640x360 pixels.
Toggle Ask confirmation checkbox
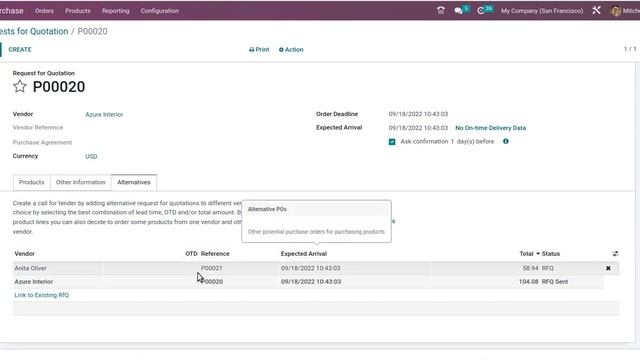pos(392,142)
